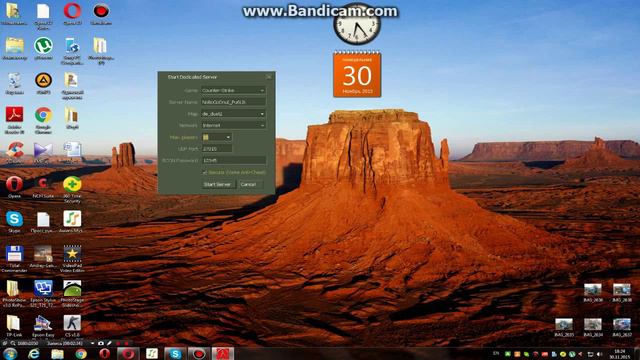The width and height of the screenshot is (640, 360).
Task: Open the Epson Easy desktop icon
Action: [43, 326]
